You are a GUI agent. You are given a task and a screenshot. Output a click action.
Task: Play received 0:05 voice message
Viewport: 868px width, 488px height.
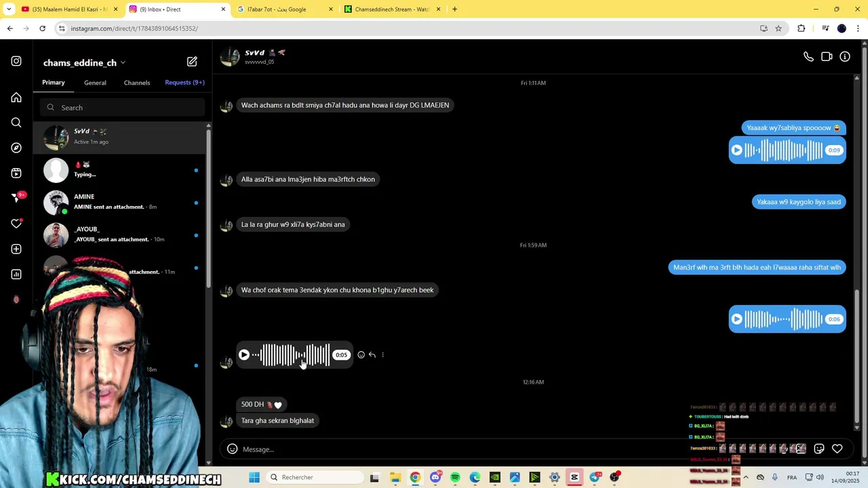point(244,354)
